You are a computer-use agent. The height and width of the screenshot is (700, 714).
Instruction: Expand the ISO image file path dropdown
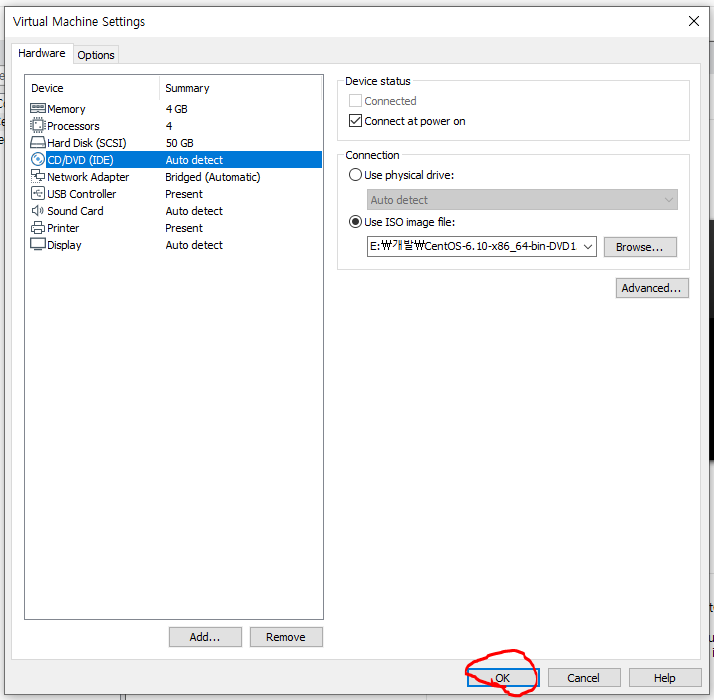pos(588,246)
